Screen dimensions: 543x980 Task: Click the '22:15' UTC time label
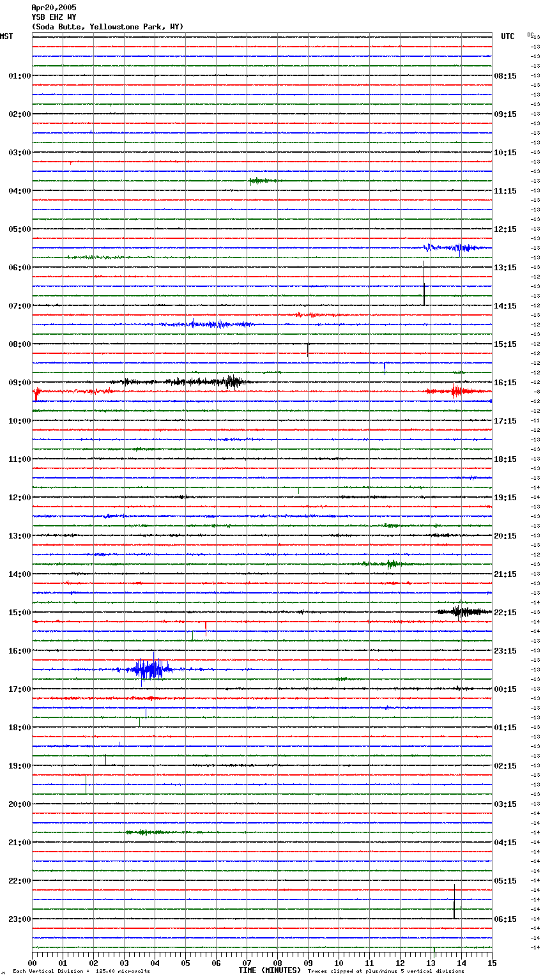505,613
